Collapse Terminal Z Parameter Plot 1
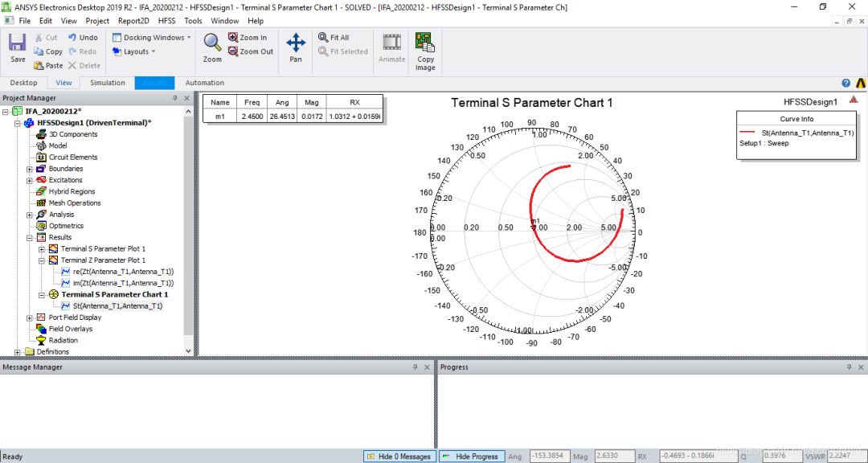This screenshot has height=463, width=868. pyautogui.click(x=42, y=260)
